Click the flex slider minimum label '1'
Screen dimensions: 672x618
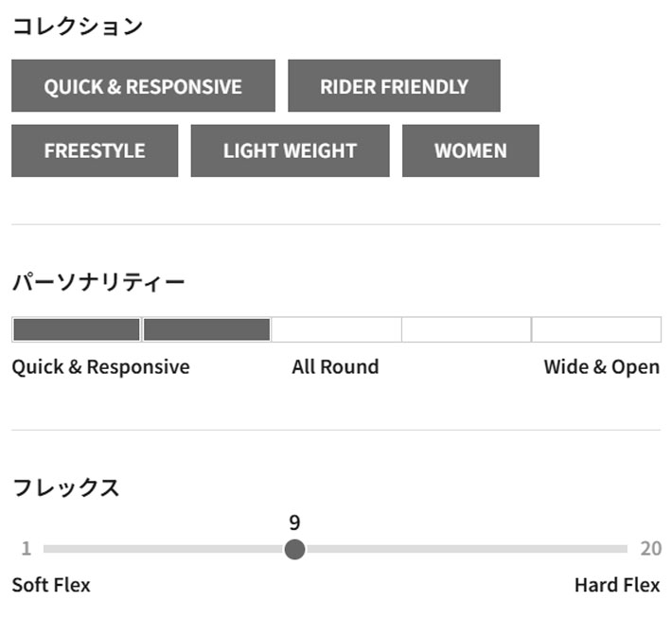click(27, 549)
